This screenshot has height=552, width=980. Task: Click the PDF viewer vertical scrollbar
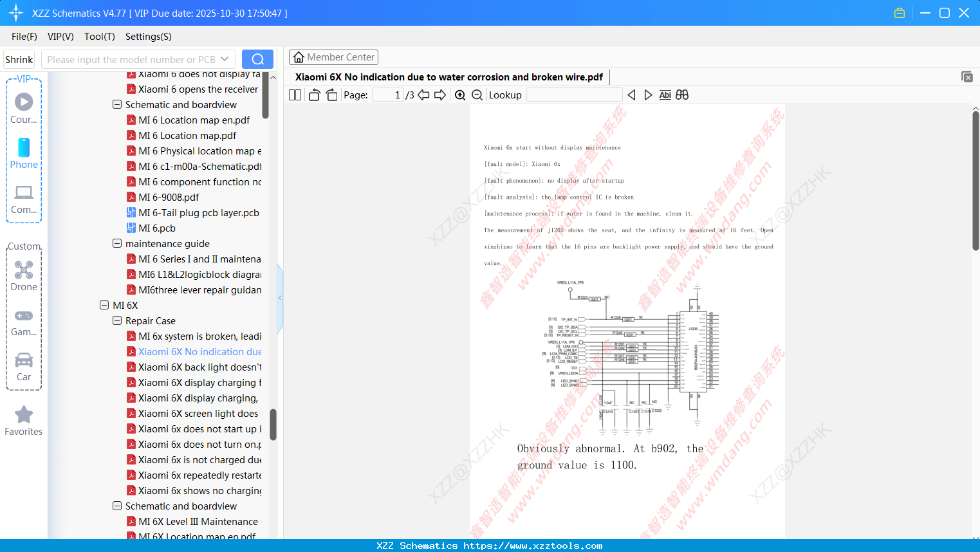click(975, 180)
